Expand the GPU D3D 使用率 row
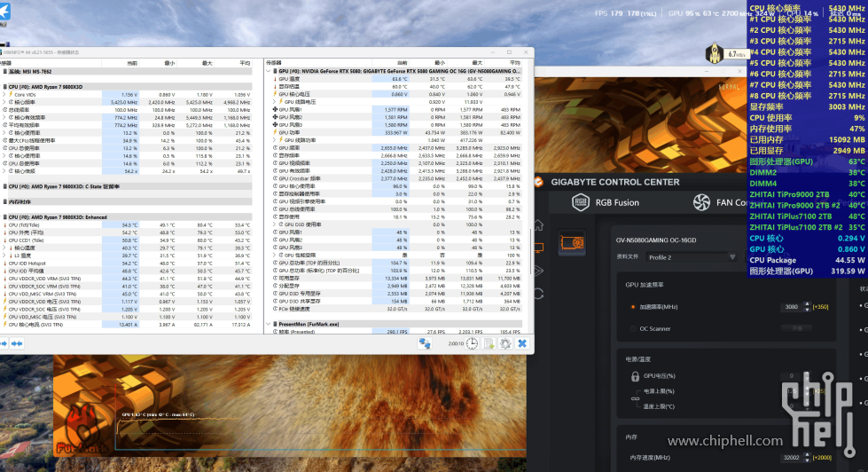 coord(275,224)
